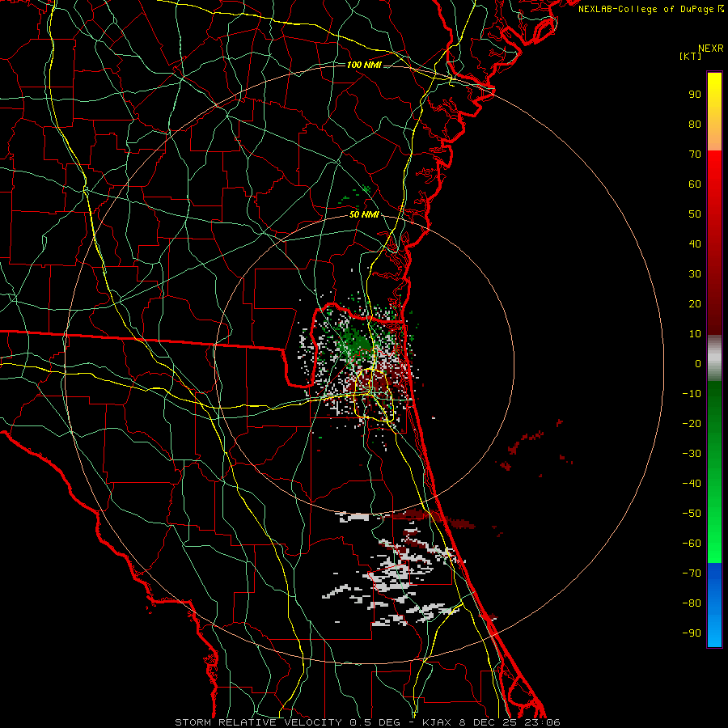Image resolution: width=728 pixels, height=728 pixels.
Task: Pick the blue bottom segment of the color bar
Action: [714, 605]
